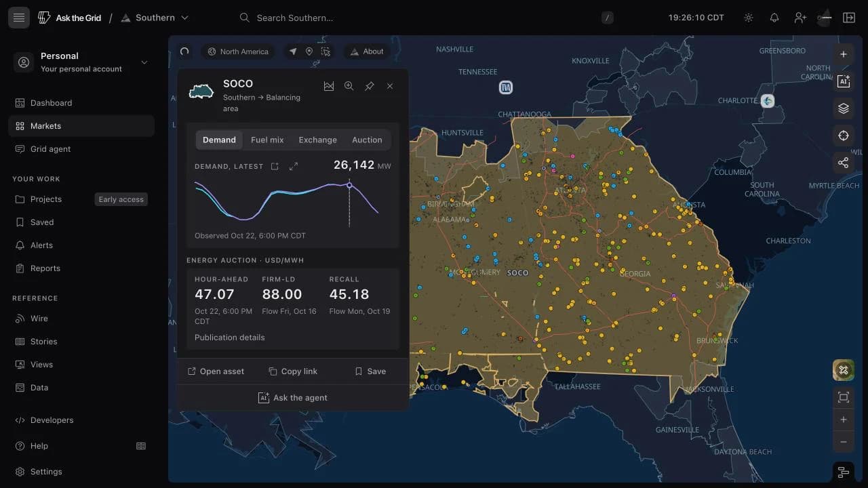Click Copy link button
Viewport: 868px width, 488px height.
[293, 371]
